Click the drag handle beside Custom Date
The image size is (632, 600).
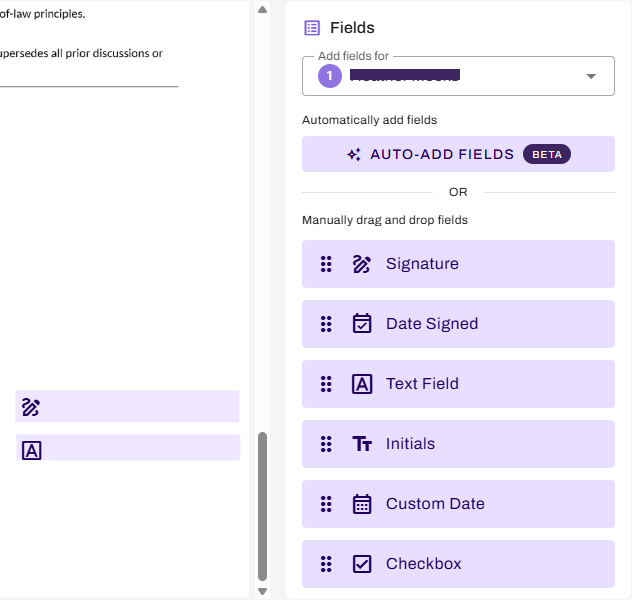click(x=326, y=504)
